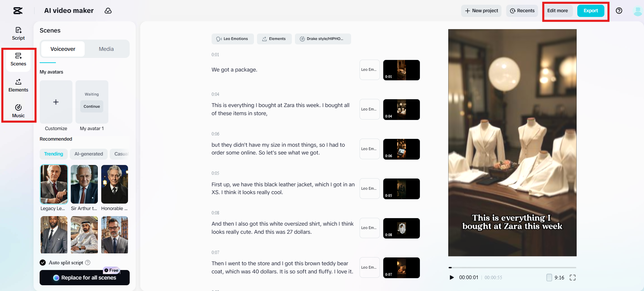Edit the text "We got a package."
644x291 pixels.
coord(234,70)
